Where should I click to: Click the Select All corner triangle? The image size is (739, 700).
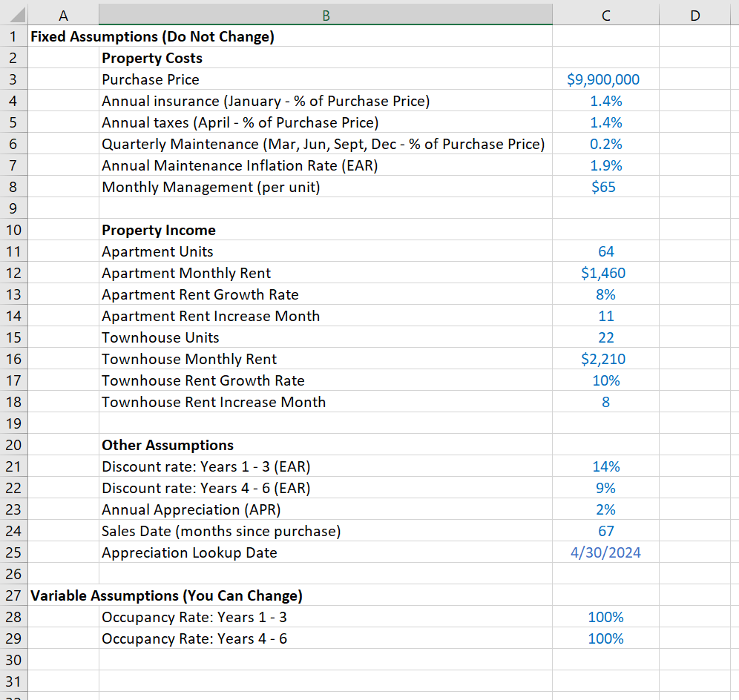17,15
